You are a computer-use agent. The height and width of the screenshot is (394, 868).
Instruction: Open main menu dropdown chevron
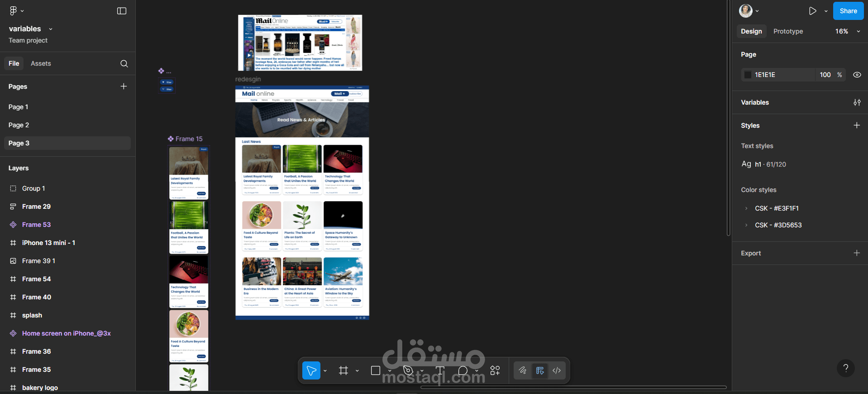(x=22, y=11)
